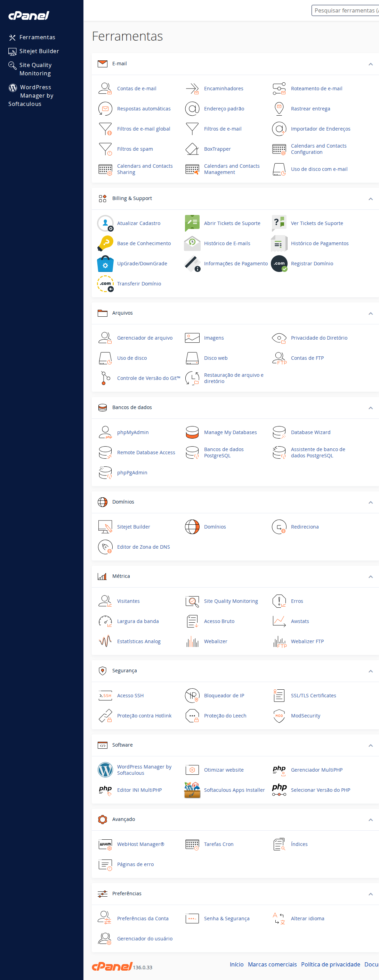Open the phpMyAdmin icon
Image resolution: width=379 pixels, height=980 pixels.
point(105,433)
